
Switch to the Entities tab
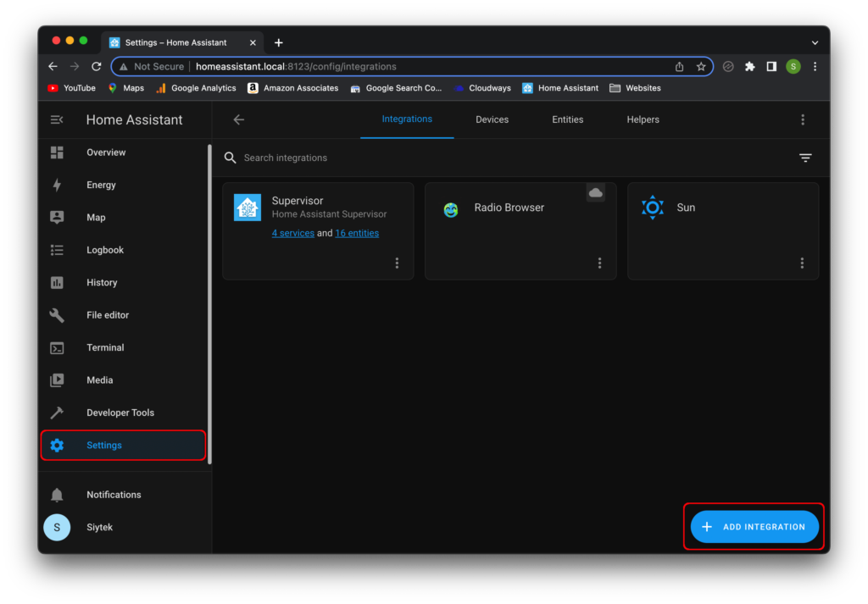(567, 119)
